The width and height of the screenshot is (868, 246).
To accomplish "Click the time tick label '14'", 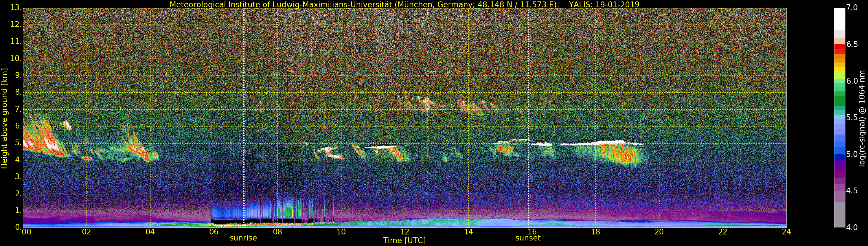I will pos(468,232).
